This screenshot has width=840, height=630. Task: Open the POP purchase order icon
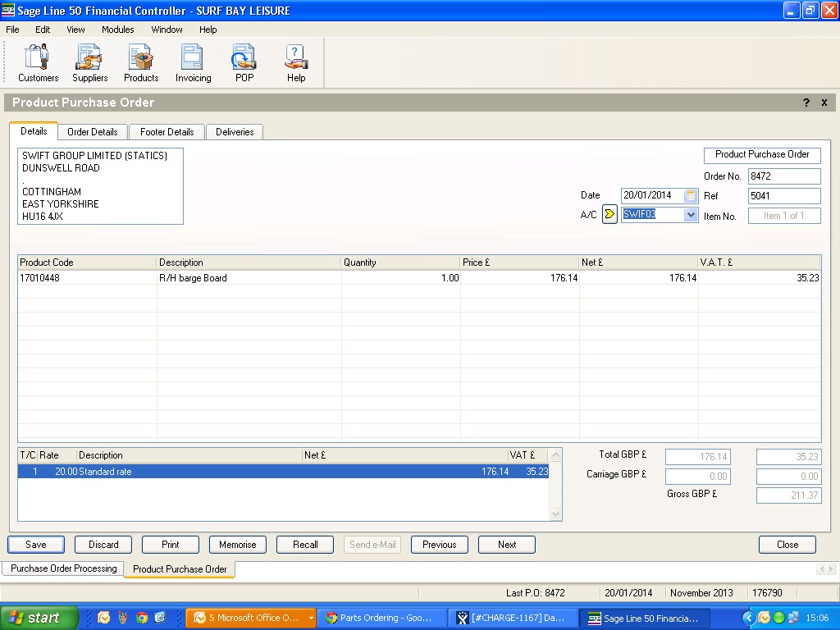[244, 63]
